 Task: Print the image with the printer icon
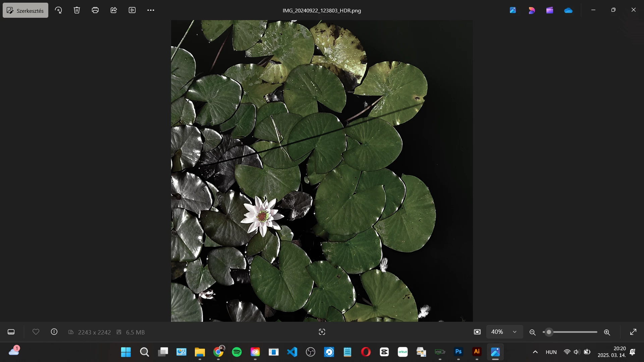tap(95, 10)
